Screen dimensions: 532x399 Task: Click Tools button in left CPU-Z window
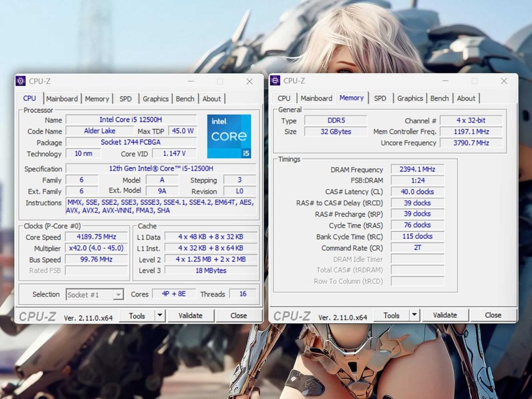pos(137,316)
